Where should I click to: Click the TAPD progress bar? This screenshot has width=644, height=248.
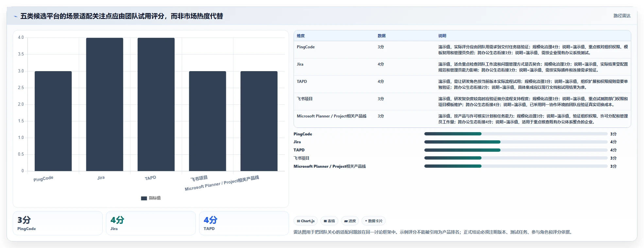(516, 150)
